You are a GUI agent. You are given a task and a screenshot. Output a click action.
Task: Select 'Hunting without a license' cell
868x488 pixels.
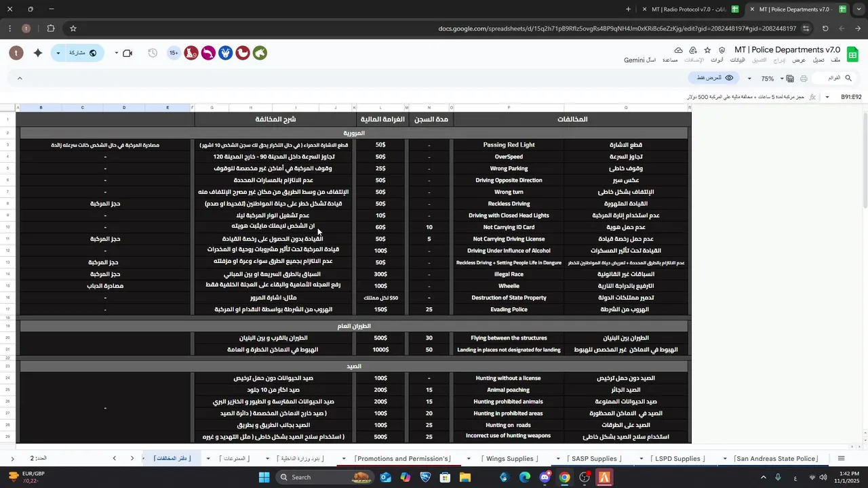pos(509,378)
